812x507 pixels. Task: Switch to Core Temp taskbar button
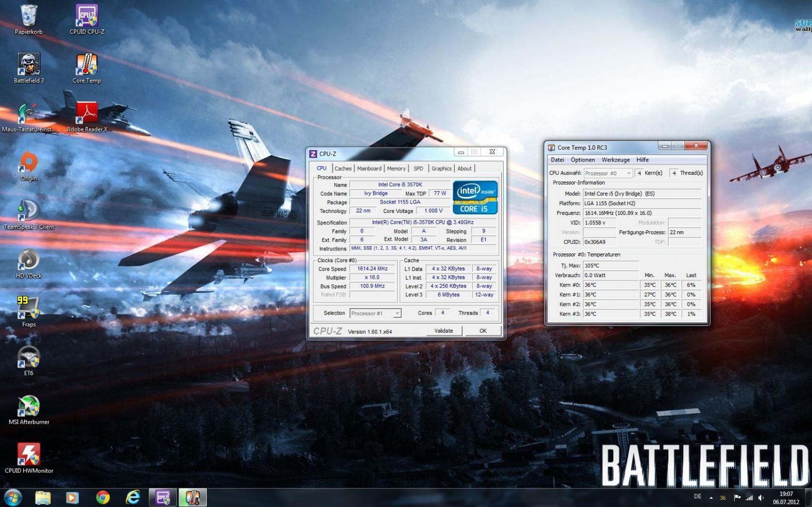click(193, 497)
